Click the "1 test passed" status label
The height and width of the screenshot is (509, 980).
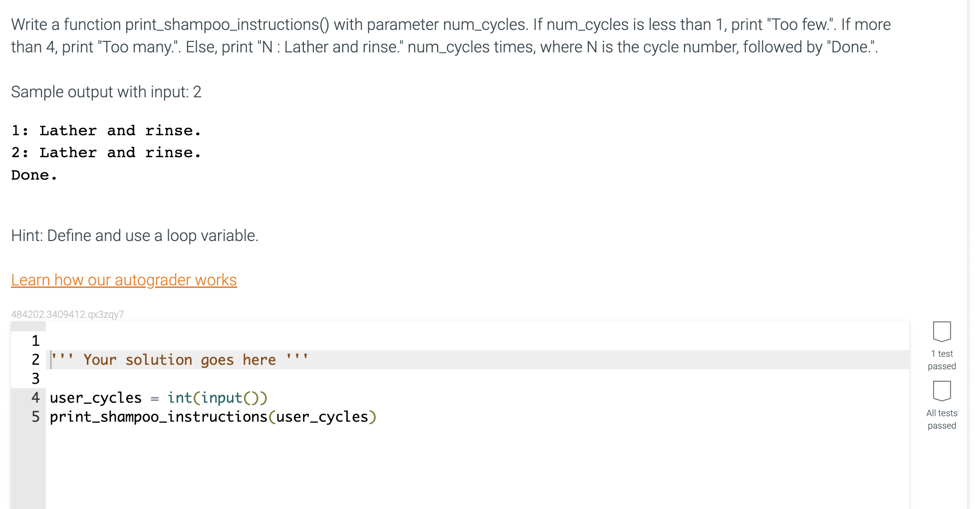coord(941,359)
